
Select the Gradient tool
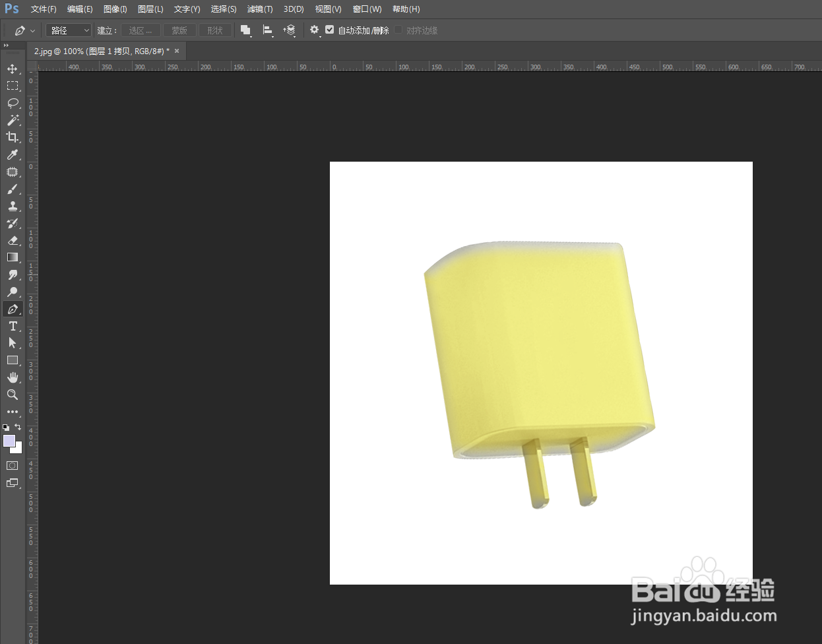[13, 257]
